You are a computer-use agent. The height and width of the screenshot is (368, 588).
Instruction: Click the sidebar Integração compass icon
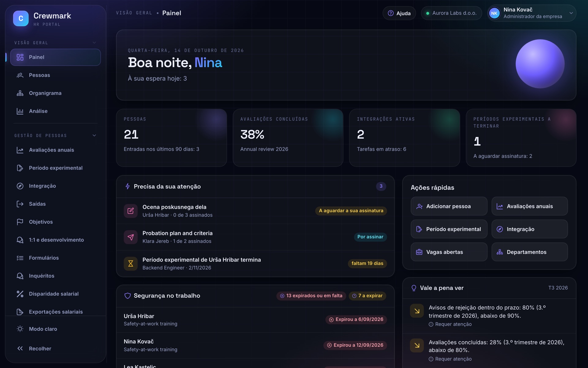[20, 186]
